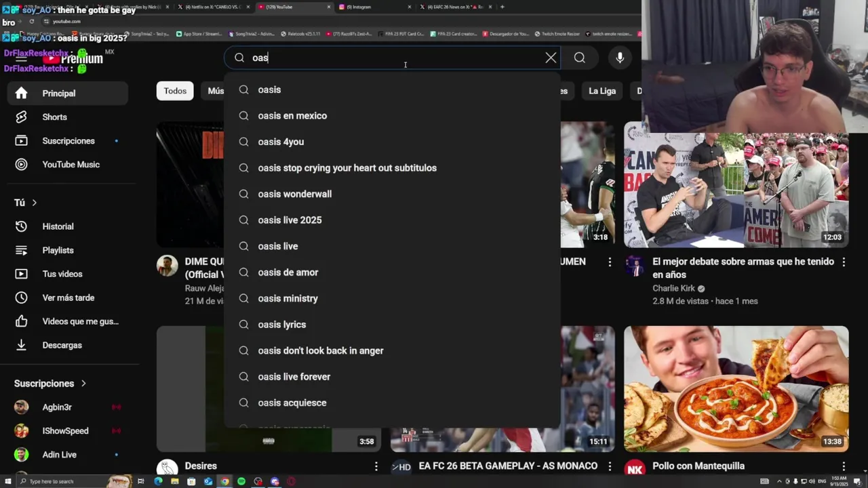The image size is (868, 488).
Task: Click the YouTube Premium logo
Action: pyautogui.click(x=72, y=59)
